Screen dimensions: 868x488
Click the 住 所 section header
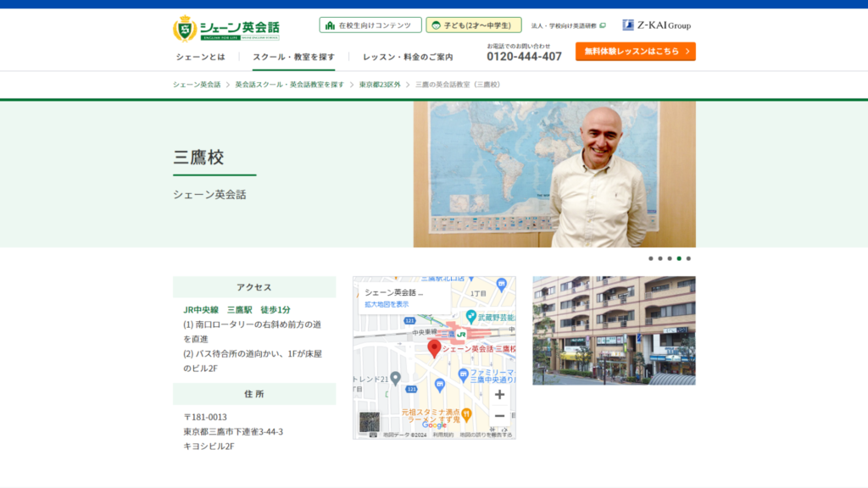[254, 394]
